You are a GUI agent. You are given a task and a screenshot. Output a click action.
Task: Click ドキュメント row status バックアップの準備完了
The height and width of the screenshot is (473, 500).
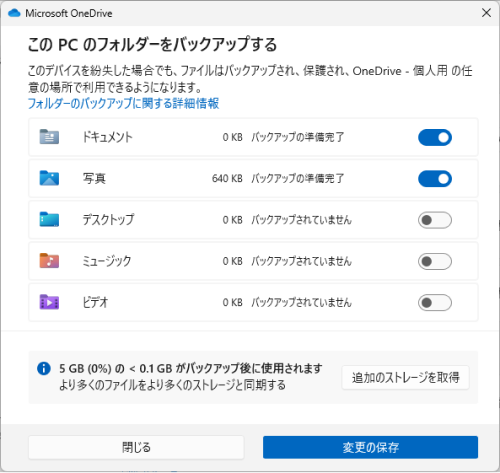coord(298,137)
